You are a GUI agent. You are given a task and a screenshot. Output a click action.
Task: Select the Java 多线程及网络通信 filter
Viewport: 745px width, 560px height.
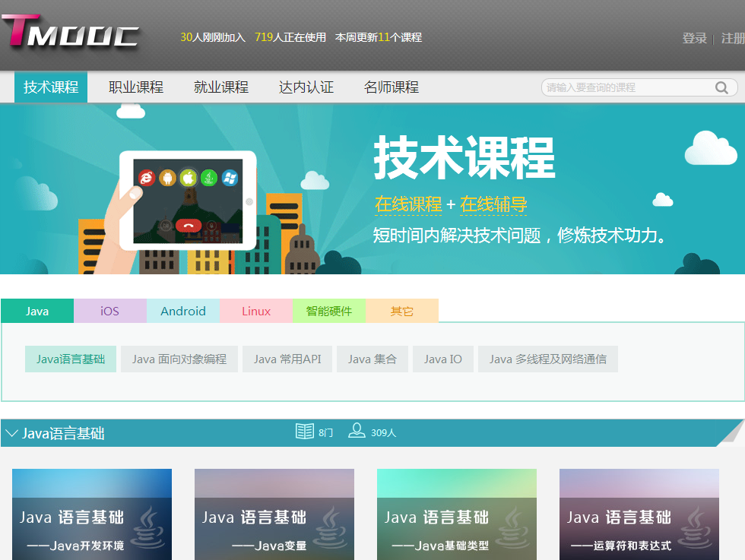(547, 359)
